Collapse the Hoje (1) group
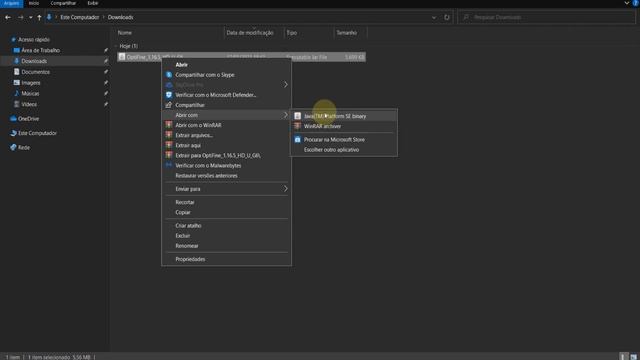The width and height of the screenshot is (640, 360). click(x=116, y=46)
